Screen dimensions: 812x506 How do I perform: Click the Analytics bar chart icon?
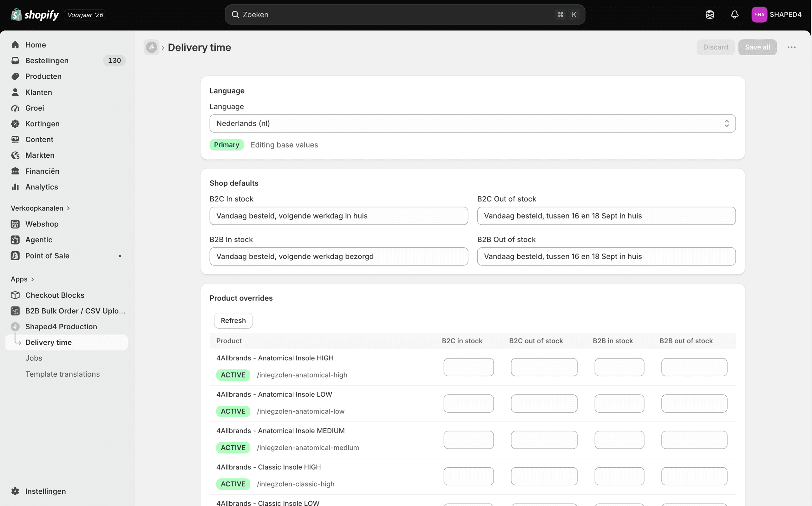(15, 187)
